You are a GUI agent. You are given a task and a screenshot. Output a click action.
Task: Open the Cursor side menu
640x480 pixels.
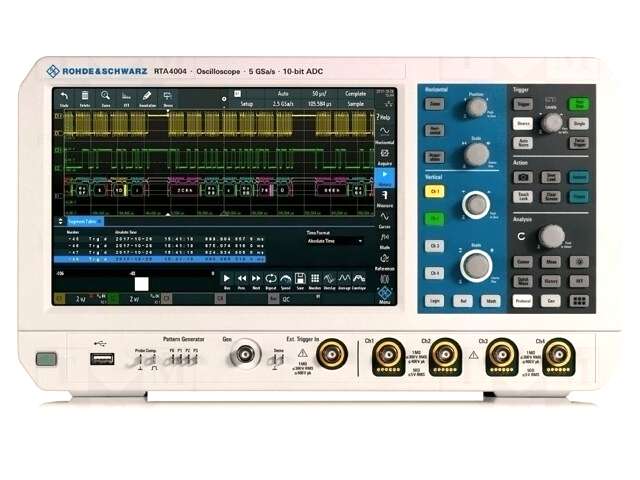[384, 220]
